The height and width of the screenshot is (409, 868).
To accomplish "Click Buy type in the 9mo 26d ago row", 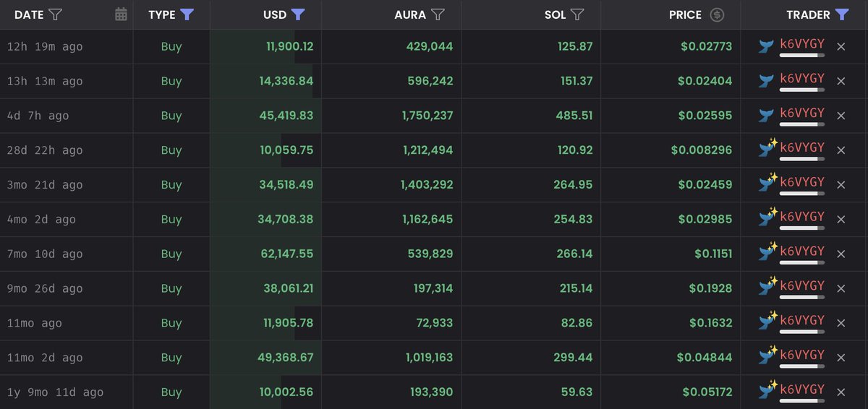I will point(171,288).
